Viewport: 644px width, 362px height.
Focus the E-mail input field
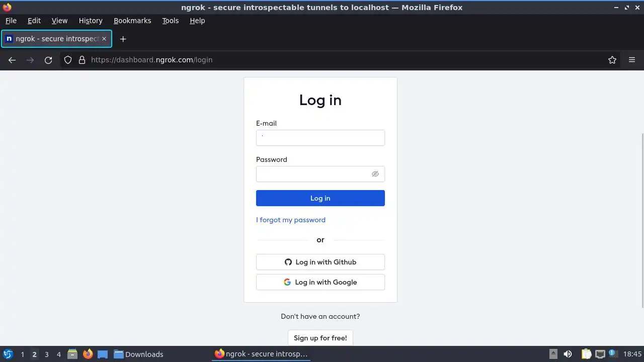(320, 138)
